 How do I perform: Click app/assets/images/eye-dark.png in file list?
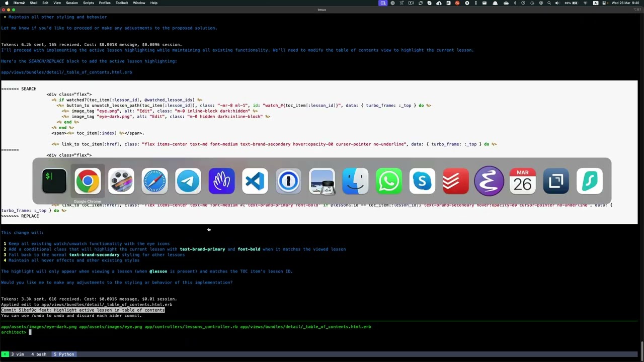[x=39, y=327]
